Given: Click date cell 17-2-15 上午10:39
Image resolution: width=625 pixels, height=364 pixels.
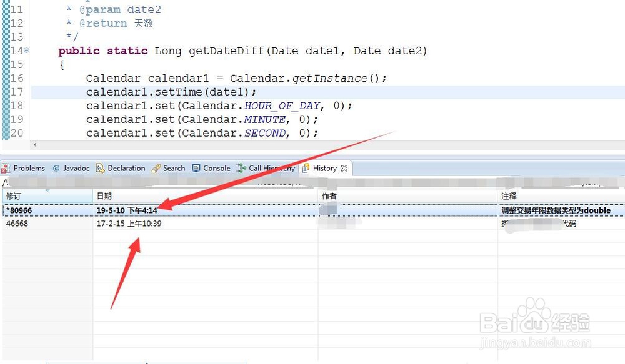Looking at the screenshot, I should 129,224.
